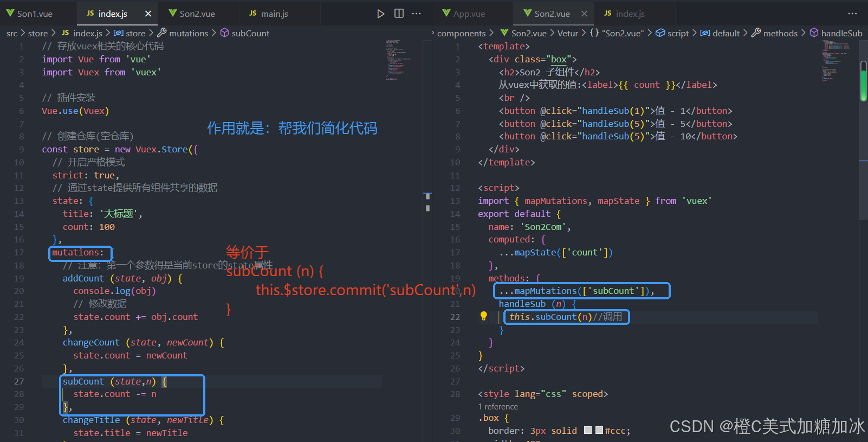Click index.js breadcrumb in left editor
The image size is (868, 442).
pos(82,33)
